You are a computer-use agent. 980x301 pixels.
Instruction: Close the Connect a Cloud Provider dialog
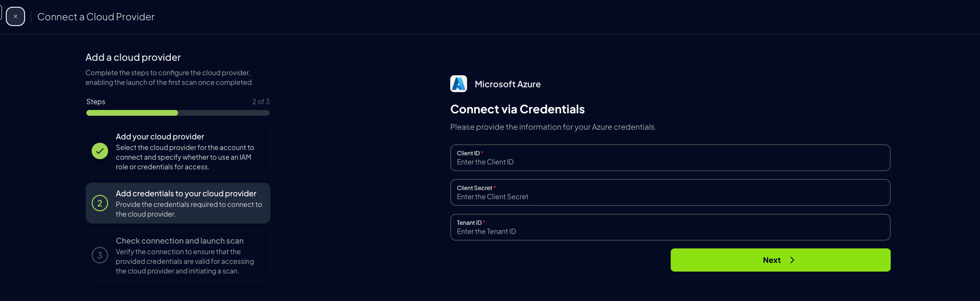(15, 16)
